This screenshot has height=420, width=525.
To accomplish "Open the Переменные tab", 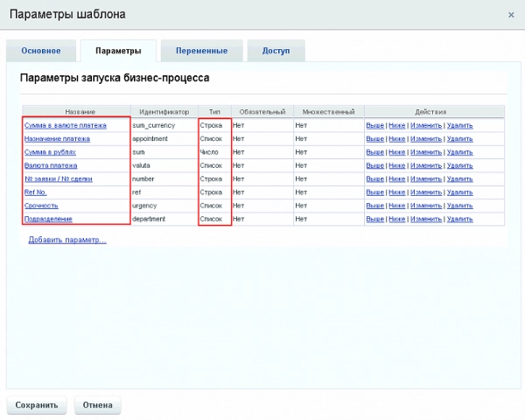I will (x=201, y=51).
